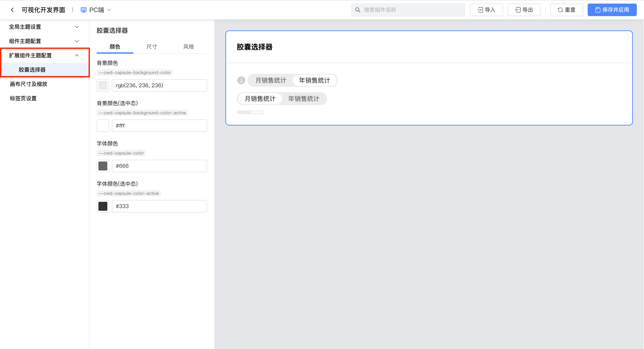Click the PC monitor device icon

point(83,10)
